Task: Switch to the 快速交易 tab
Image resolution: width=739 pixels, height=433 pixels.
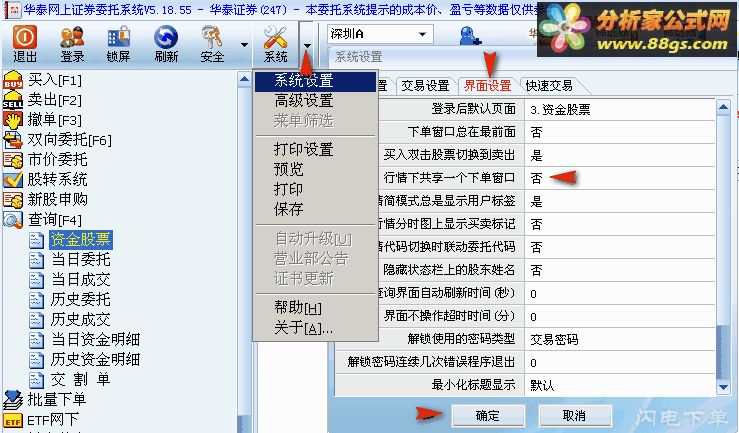Action: tap(549, 86)
